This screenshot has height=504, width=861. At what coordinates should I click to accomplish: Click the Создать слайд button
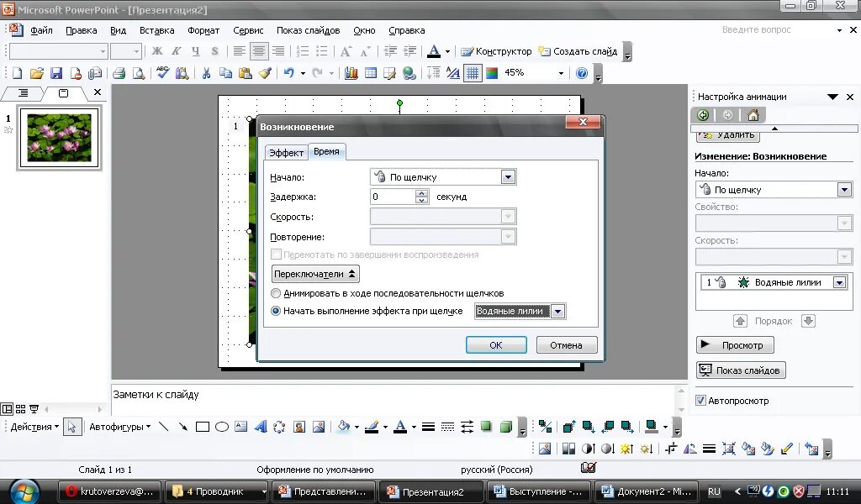click(578, 51)
